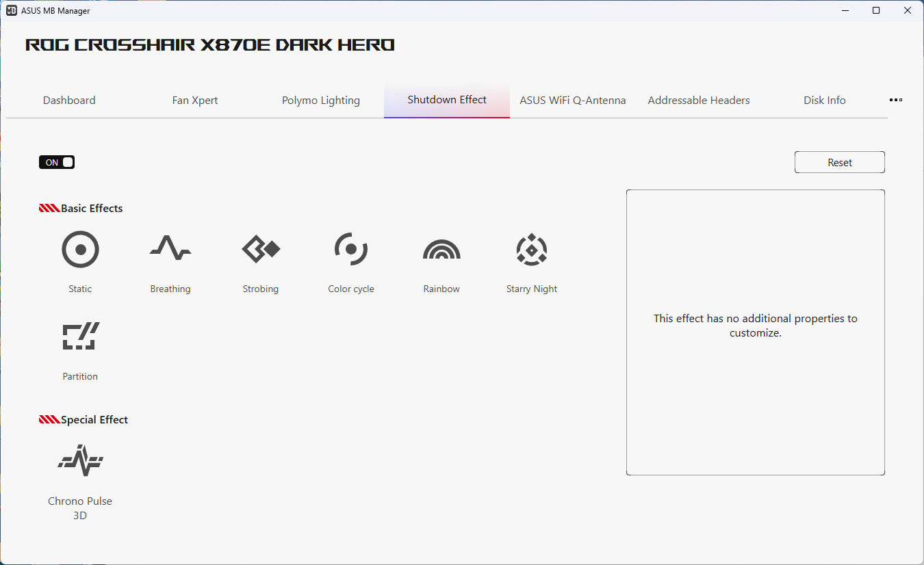Open the Dashboard tab

(69, 101)
